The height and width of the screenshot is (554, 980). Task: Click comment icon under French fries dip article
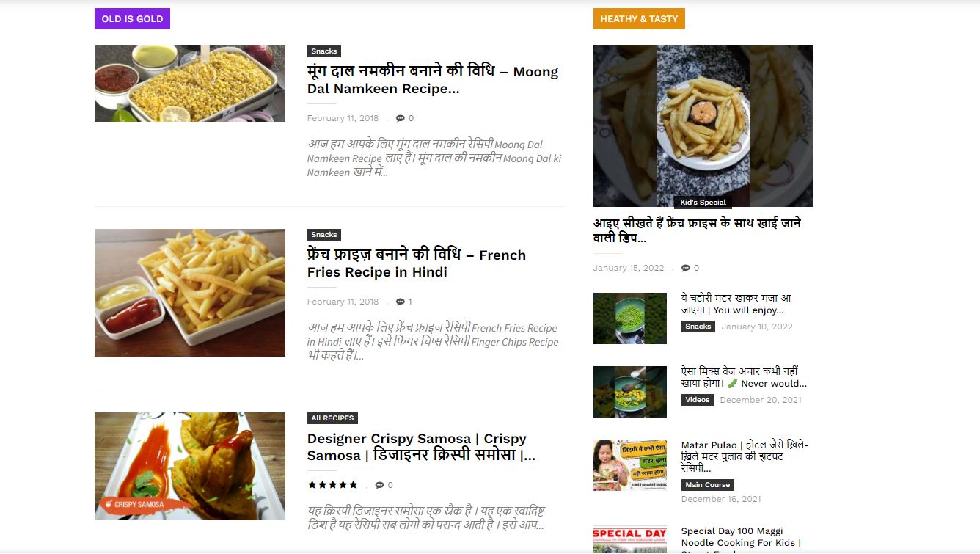tap(685, 268)
